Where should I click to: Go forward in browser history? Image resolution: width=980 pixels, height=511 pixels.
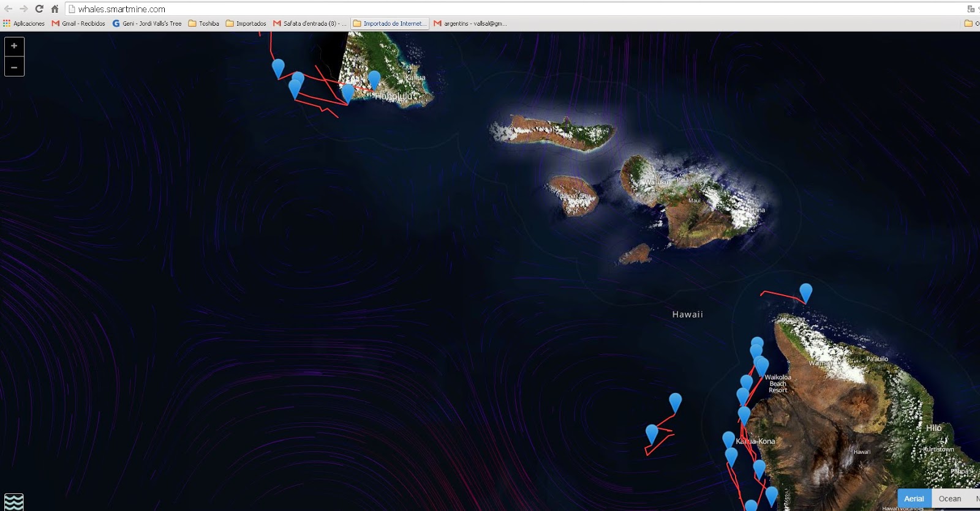pos(23,9)
